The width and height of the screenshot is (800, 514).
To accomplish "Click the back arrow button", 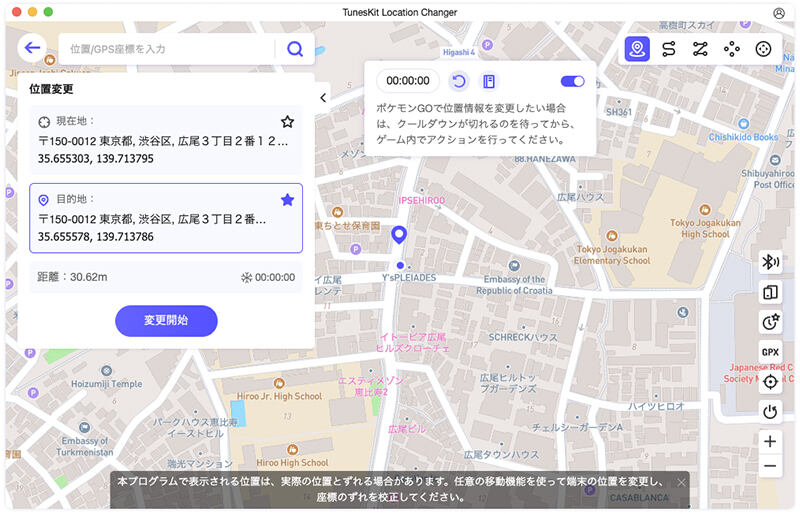I will point(32,48).
